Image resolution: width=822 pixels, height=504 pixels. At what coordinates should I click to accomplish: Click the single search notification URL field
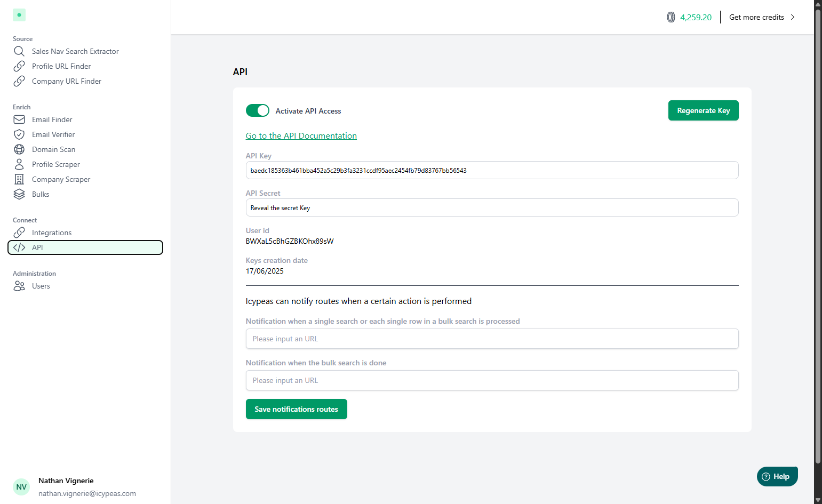tap(492, 339)
